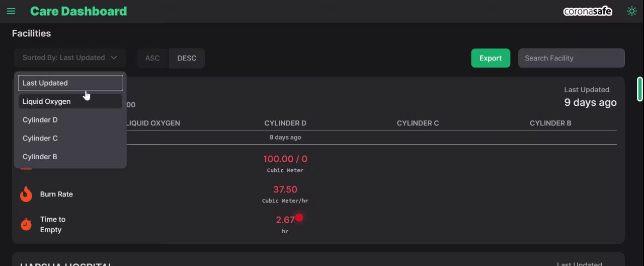Click the CYLINDER D column header
Image resolution: width=644 pixels, height=266 pixels.
(285, 123)
